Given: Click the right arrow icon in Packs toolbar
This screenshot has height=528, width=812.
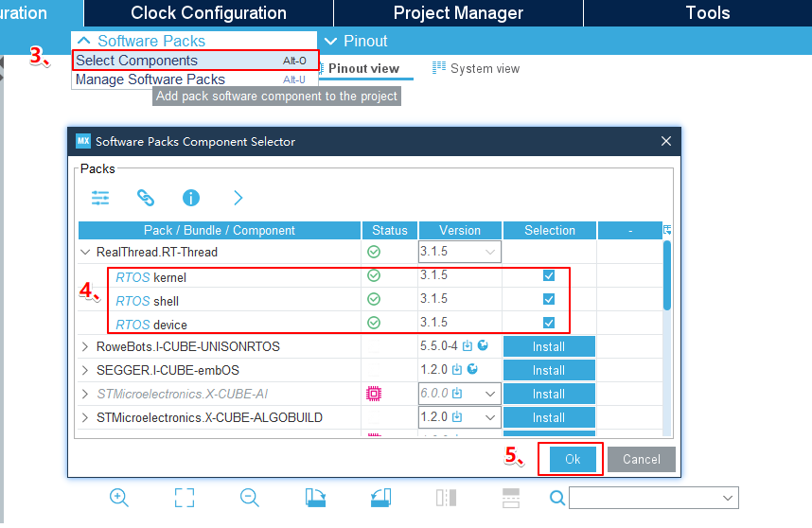Looking at the screenshot, I should tap(238, 198).
